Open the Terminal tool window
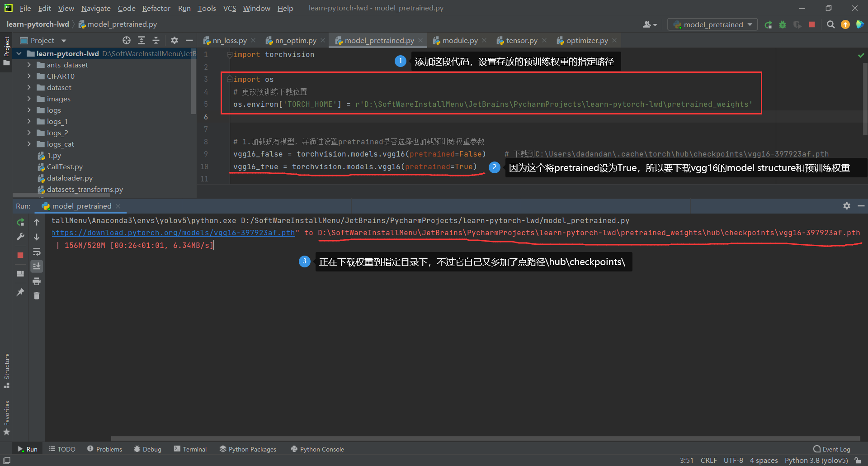Screen dimensions: 868x466 [x=190, y=449]
